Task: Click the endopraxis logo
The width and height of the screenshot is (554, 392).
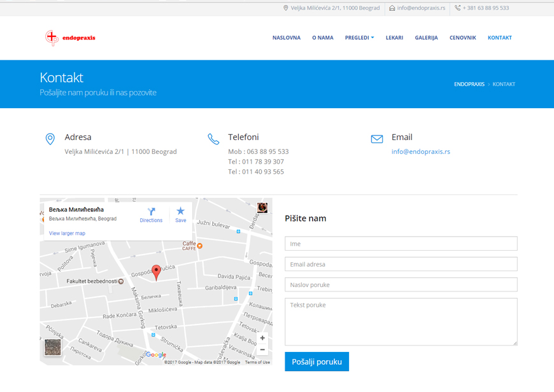Action: (x=70, y=38)
